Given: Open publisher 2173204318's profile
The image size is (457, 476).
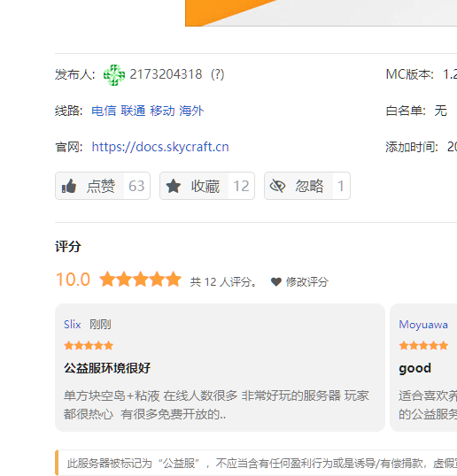Looking at the screenshot, I should point(166,74).
